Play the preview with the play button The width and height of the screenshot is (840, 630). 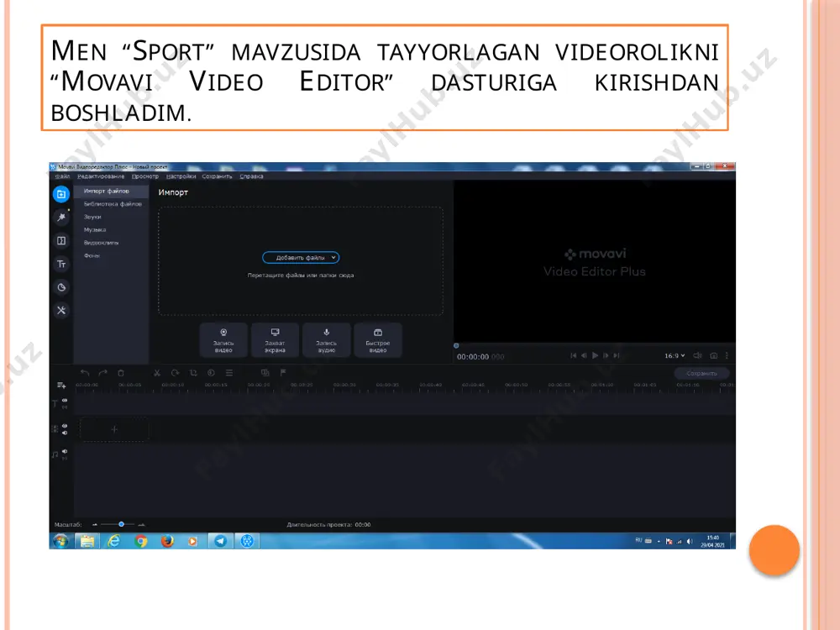[595, 355]
